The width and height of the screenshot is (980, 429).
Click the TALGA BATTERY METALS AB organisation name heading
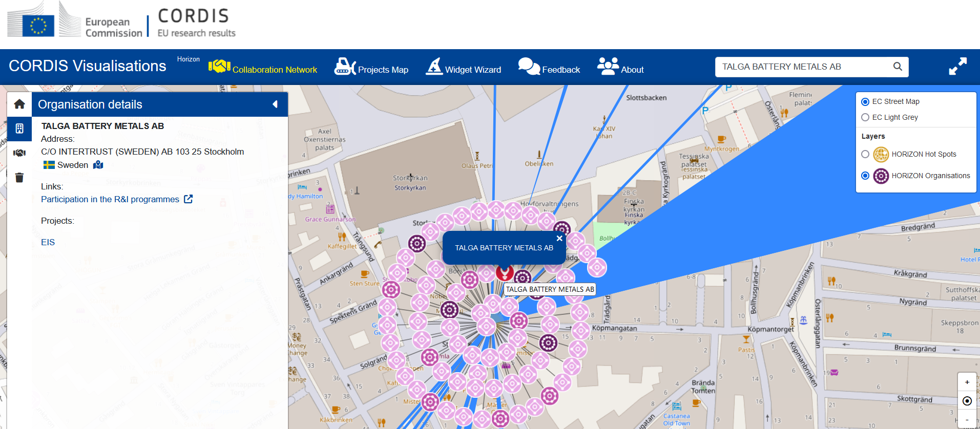tap(102, 126)
